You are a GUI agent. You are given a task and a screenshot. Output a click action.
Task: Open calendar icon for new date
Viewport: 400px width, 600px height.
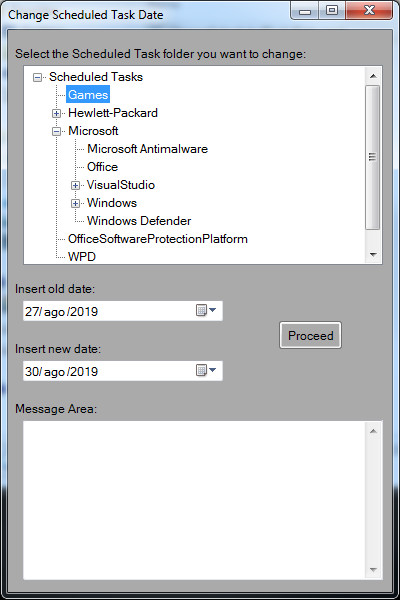tap(206, 370)
